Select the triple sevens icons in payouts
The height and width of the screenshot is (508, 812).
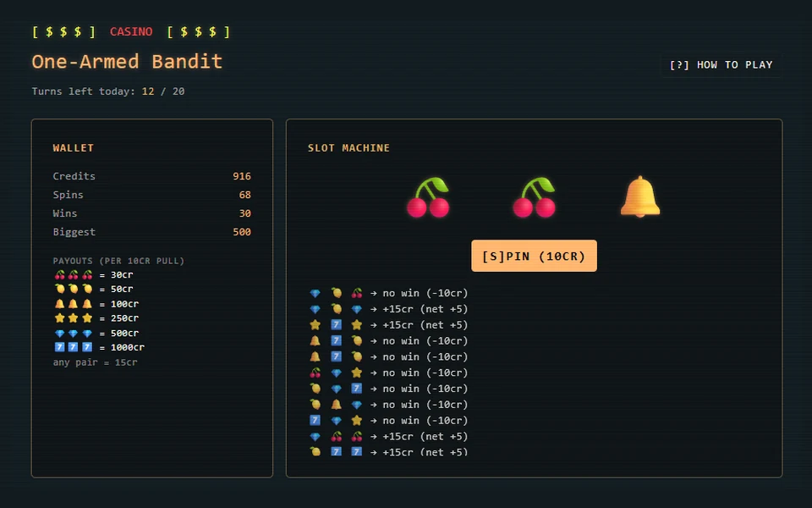[x=74, y=347]
